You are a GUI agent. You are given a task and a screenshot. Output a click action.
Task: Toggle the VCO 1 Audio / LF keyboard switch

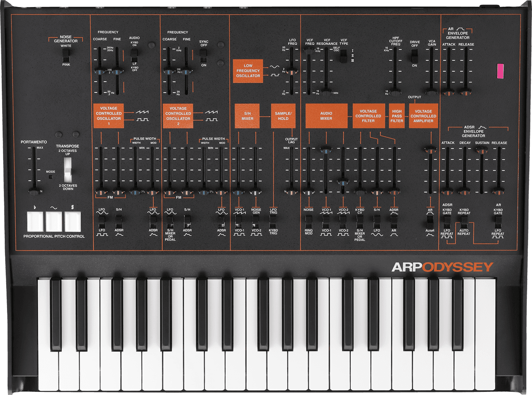tap(134, 55)
